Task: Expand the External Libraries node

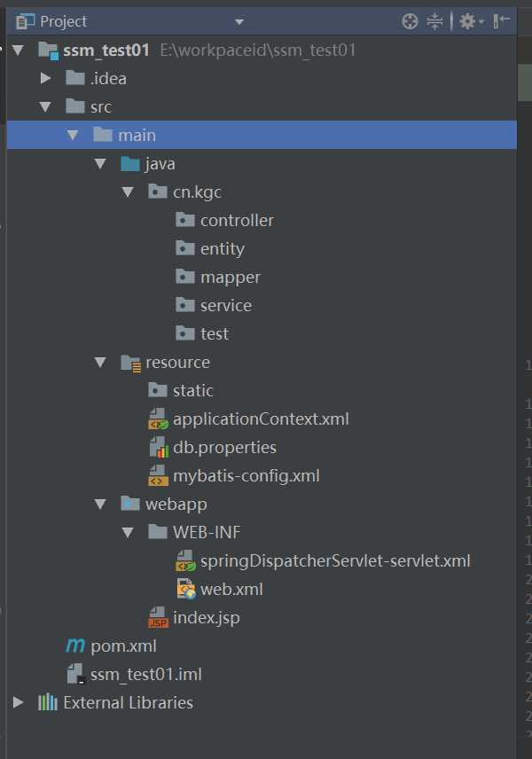Action: pos(19,702)
